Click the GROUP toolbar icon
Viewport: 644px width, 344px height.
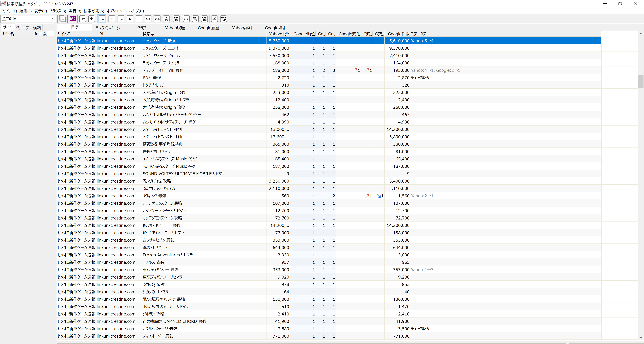pos(224,19)
